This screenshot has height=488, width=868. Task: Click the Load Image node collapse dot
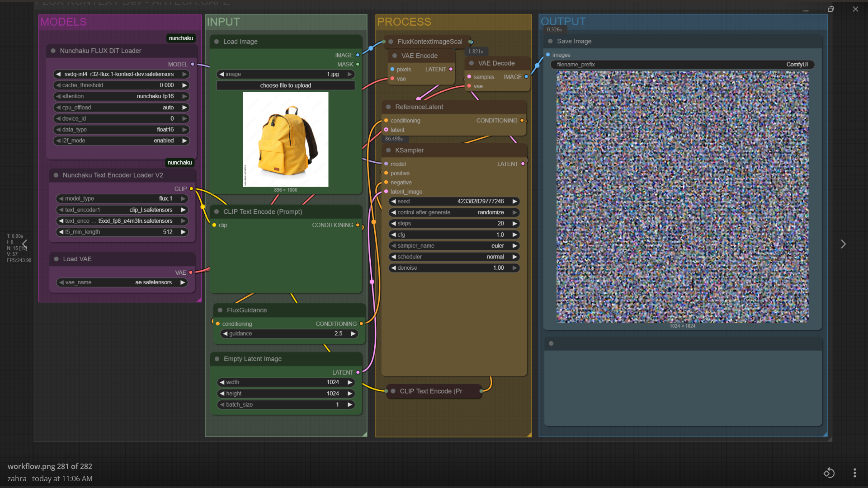point(217,42)
